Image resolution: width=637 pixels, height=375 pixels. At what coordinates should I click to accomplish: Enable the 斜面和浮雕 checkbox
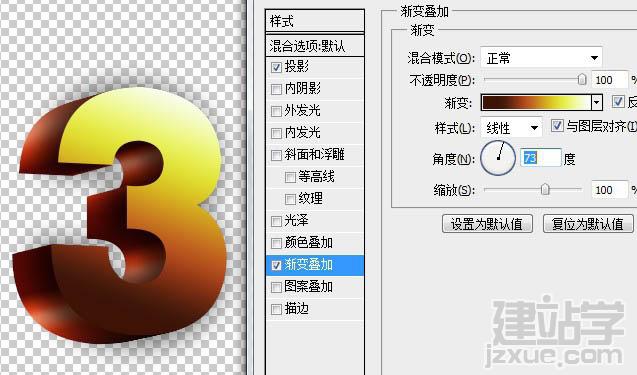(276, 155)
